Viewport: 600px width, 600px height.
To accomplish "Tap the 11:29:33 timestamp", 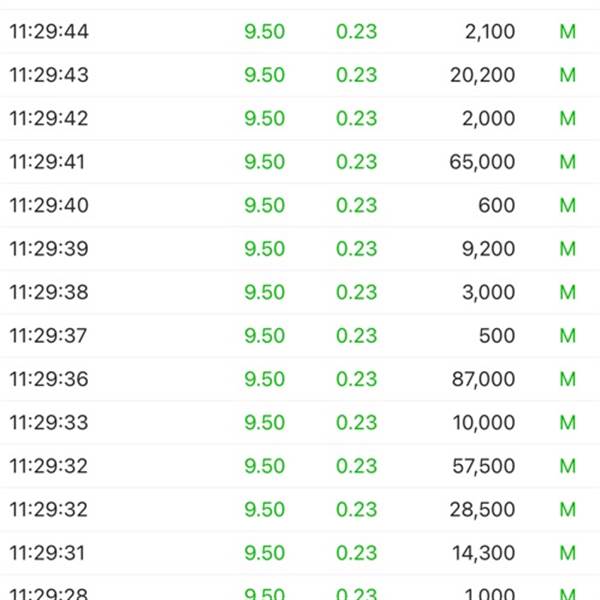I will tap(49, 422).
